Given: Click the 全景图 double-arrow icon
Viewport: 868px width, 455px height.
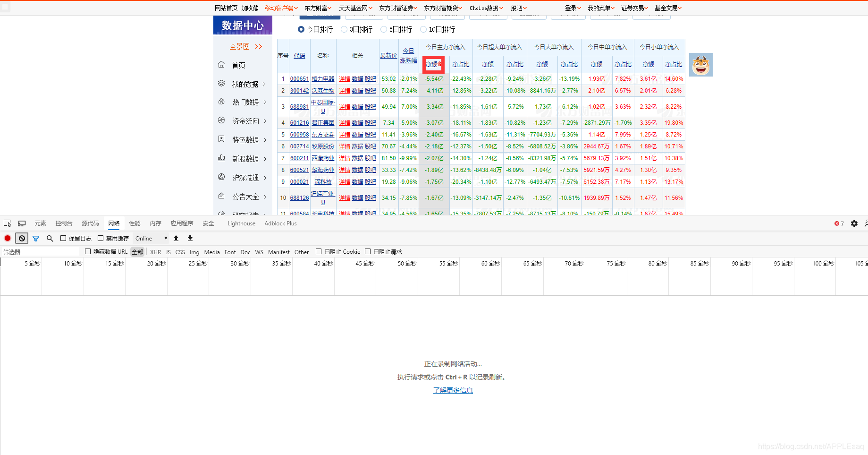Looking at the screenshot, I should pos(259,46).
